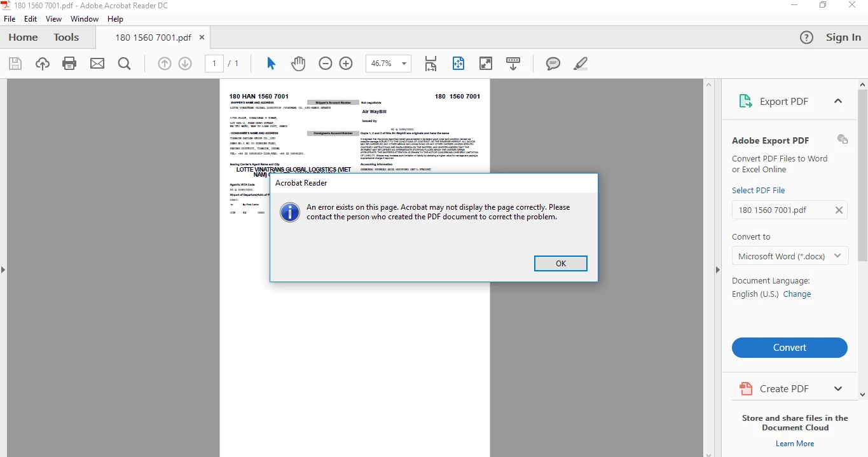
Task: Switch to the Tools tab
Action: tap(66, 38)
